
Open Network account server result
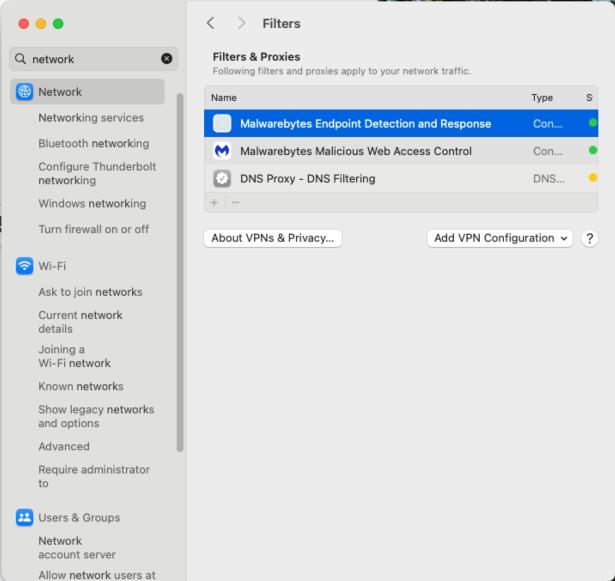pos(77,548)
